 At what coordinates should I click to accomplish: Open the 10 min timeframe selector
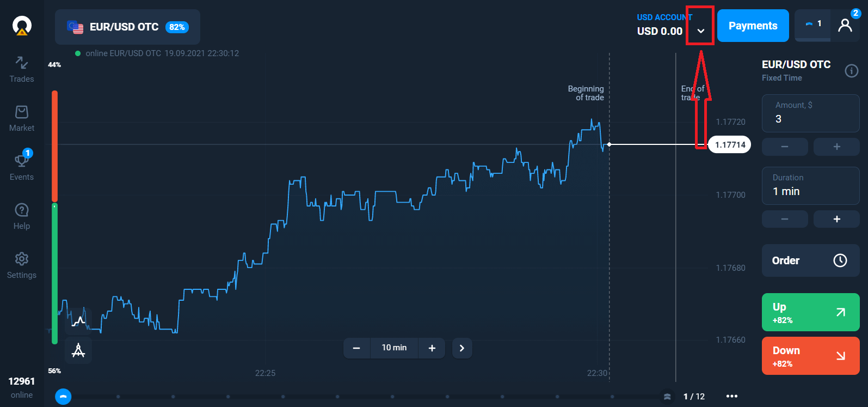[394, 348]
